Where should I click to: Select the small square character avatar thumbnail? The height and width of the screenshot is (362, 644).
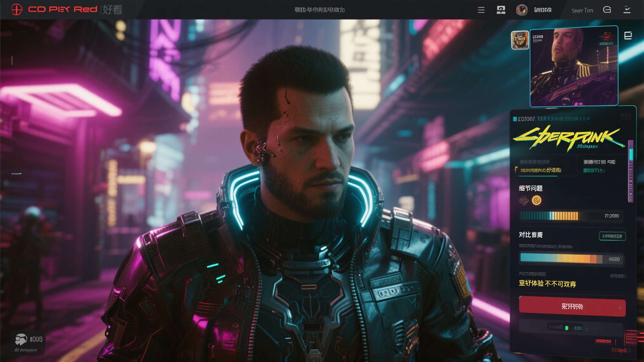click(520, 40)
